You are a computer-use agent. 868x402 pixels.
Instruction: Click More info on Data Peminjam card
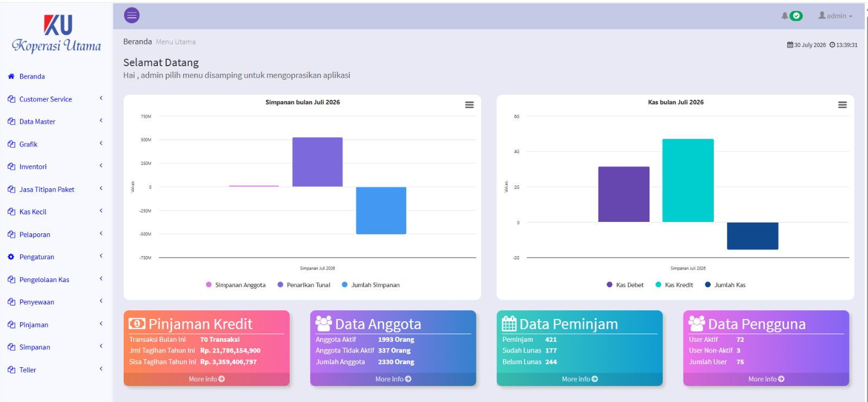pos(580,379)
